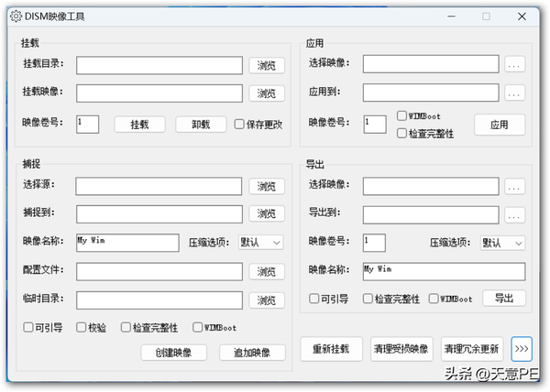
Task: Open ellipsis browse for 导出 选择映像
Action: 514,186
